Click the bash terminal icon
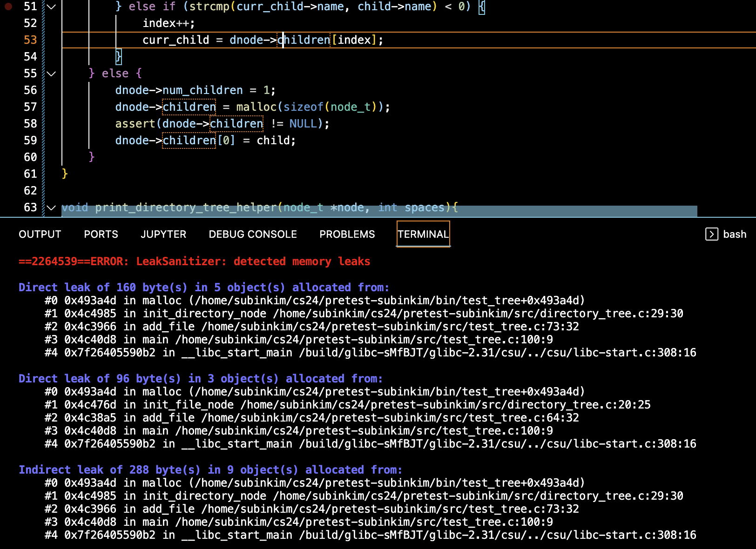This screenshot has height=549, width=756. pyautogui.click(x=711, y=234)
